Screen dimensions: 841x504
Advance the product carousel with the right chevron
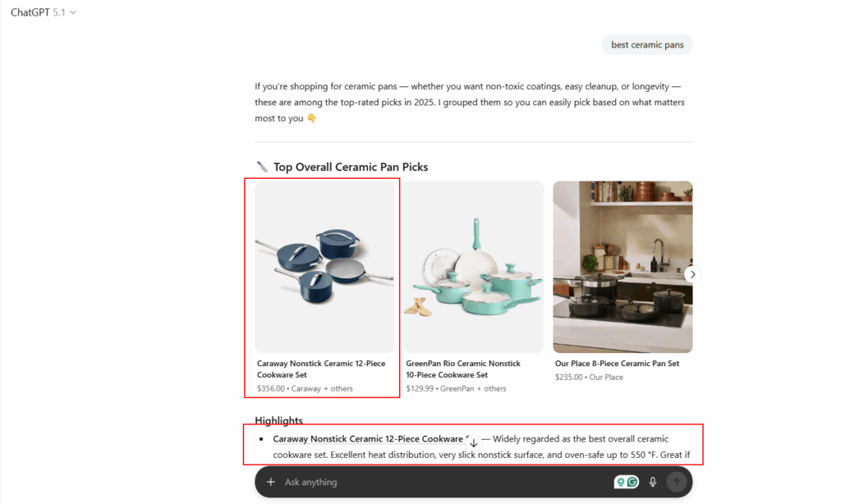tap(692, 274)
